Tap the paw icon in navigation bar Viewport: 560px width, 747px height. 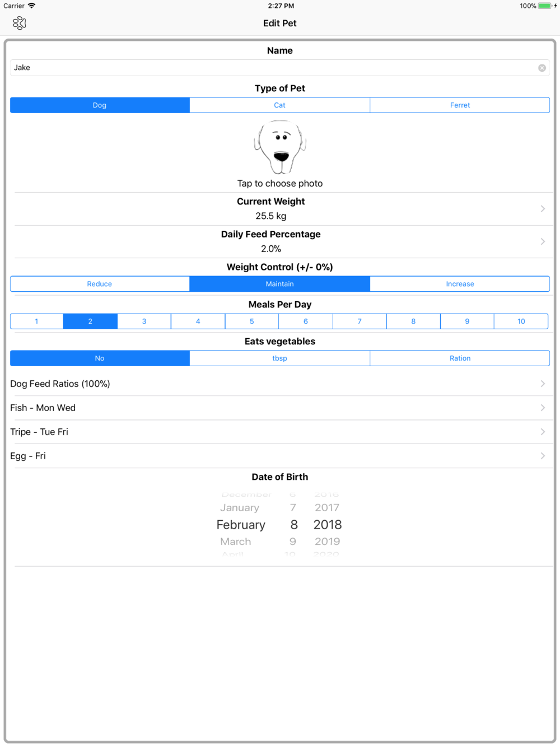(x=20, y=23)
